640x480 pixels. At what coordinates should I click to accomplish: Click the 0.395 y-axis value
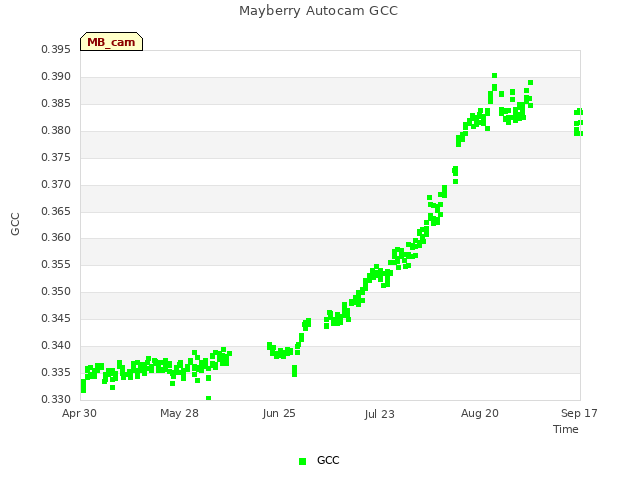pos(56,50)
